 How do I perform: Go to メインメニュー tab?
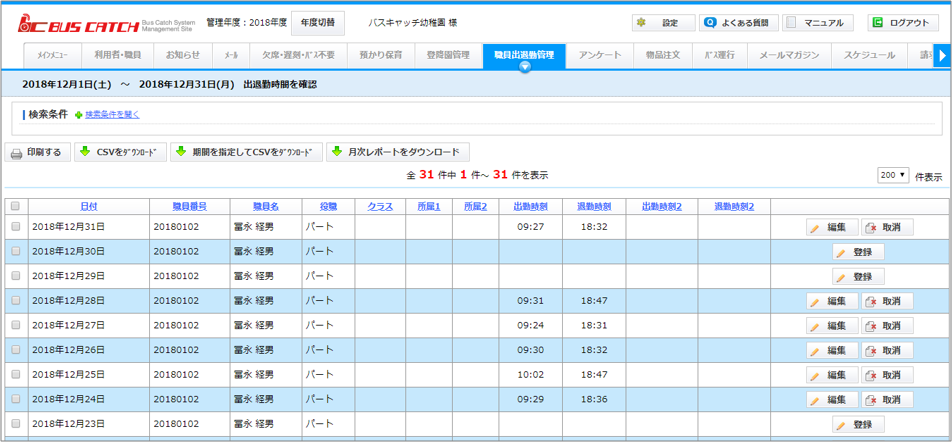tap(52, 55)
